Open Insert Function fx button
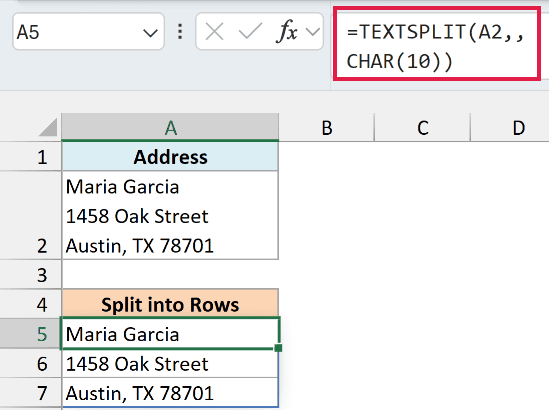549x410 pixels. pyautogui.click(x=287, y=32)
